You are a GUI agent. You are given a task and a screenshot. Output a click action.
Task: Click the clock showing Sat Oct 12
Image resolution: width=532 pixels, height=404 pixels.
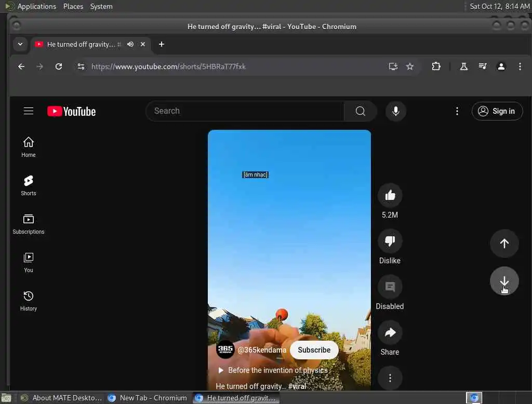[x=499, y=6]
